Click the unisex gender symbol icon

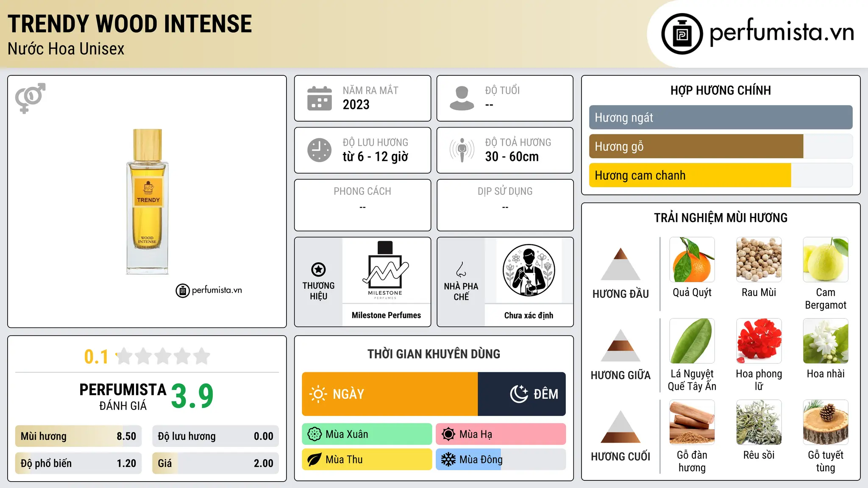click(30, 98)
